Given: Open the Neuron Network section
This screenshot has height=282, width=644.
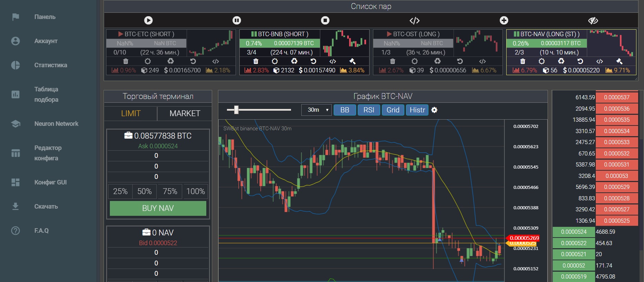Looking at the screenshot, I should tap(56, 124).
